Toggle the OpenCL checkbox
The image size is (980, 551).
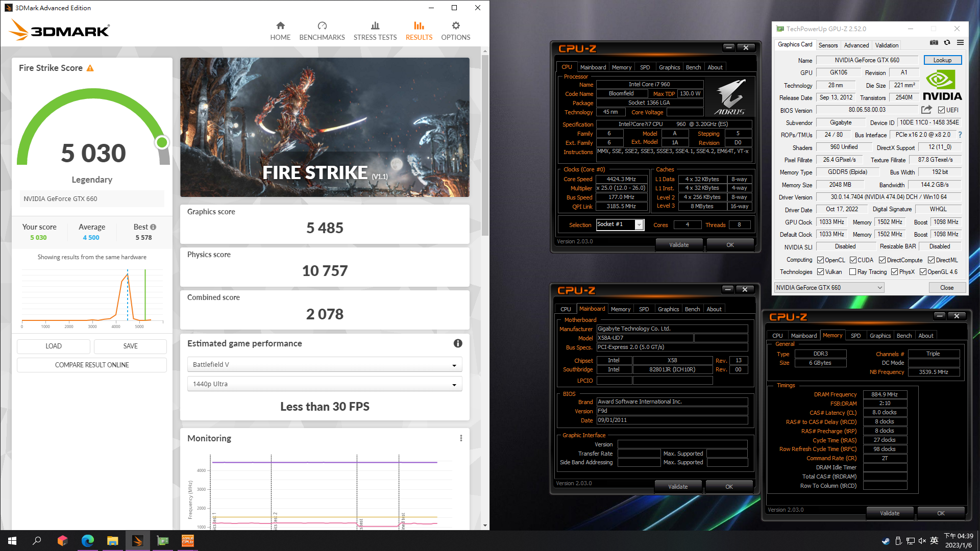click(820, 260)
